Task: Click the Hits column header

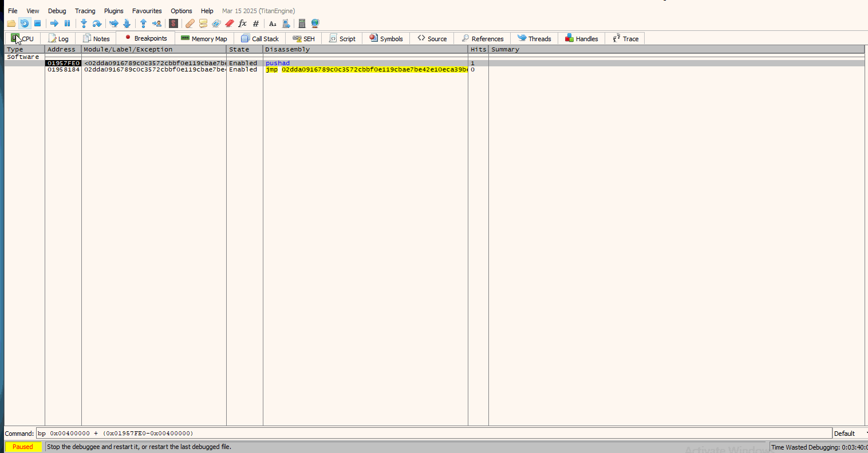Action: point(478,49)
